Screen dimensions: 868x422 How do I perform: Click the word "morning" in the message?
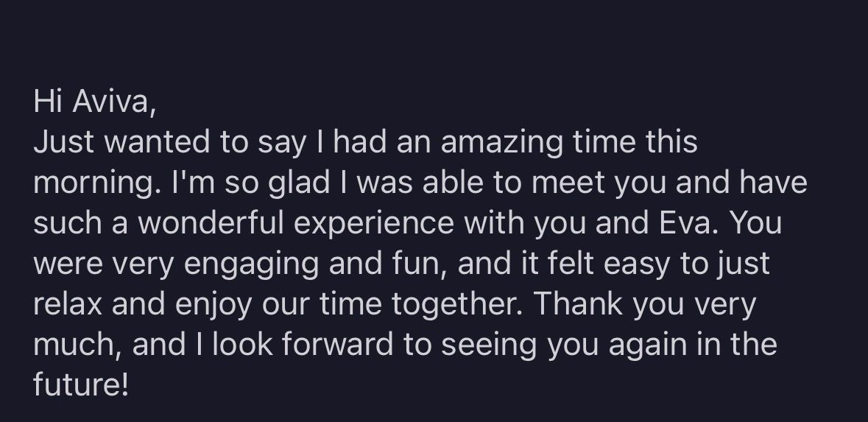click(x=91, y=183)
